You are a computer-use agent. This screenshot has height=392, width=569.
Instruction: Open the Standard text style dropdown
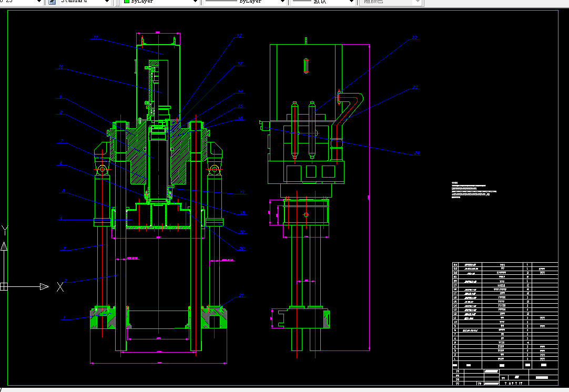click(x=107, y=2)
